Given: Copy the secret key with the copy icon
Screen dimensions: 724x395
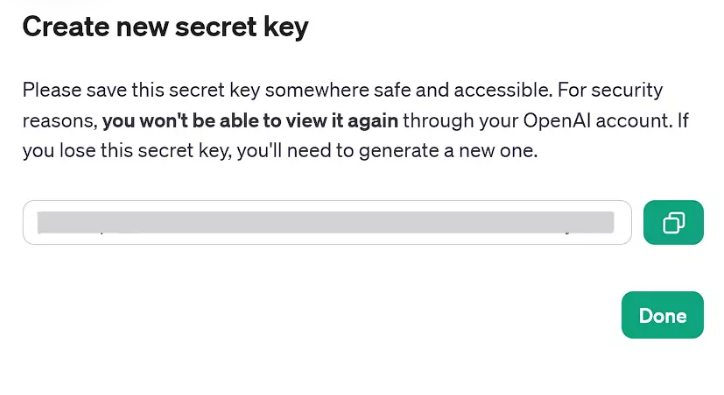Looking at the screenshot, I should pyautogui.click(x=673, y=222).
